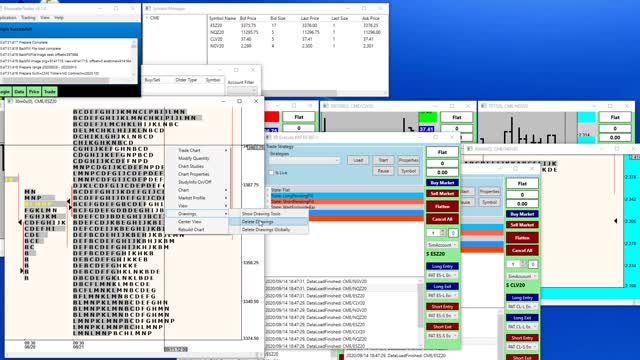Click the quantity stepper in ESZ20 panel
Viewport: 640px width, 360px height.
(443, 233)
